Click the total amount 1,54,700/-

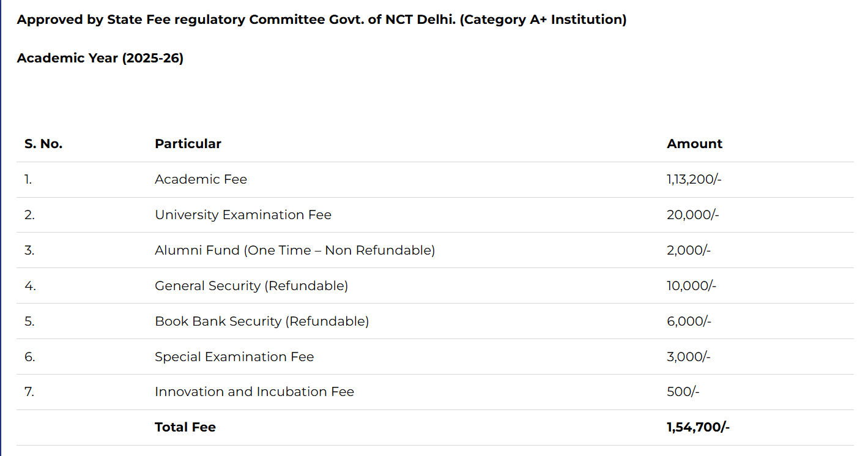tap(698, 427)
